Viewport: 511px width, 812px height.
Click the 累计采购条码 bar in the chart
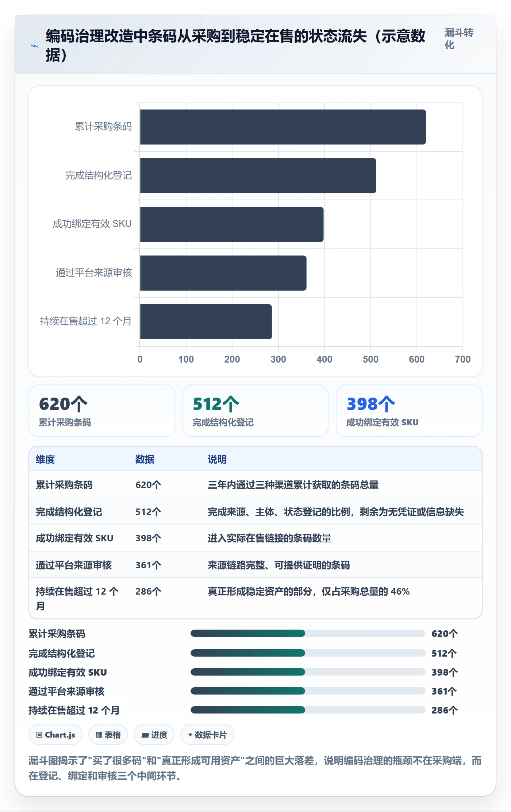click(283, 127)
